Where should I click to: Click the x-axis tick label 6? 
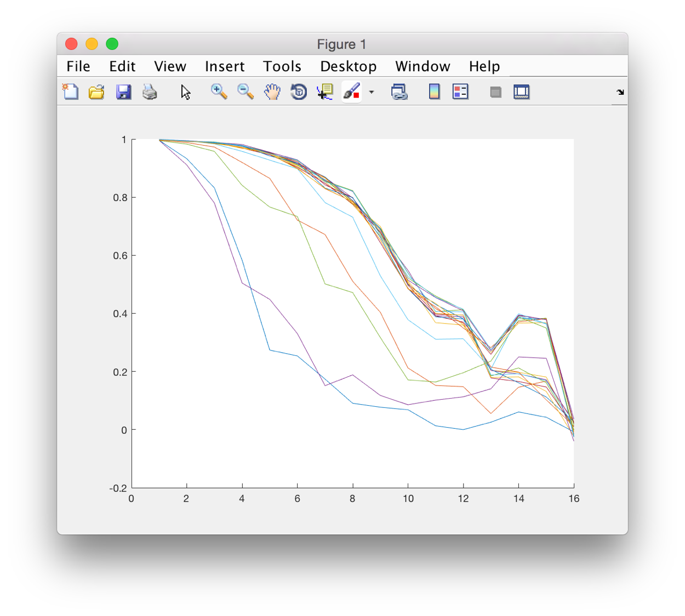coord(297,499)
